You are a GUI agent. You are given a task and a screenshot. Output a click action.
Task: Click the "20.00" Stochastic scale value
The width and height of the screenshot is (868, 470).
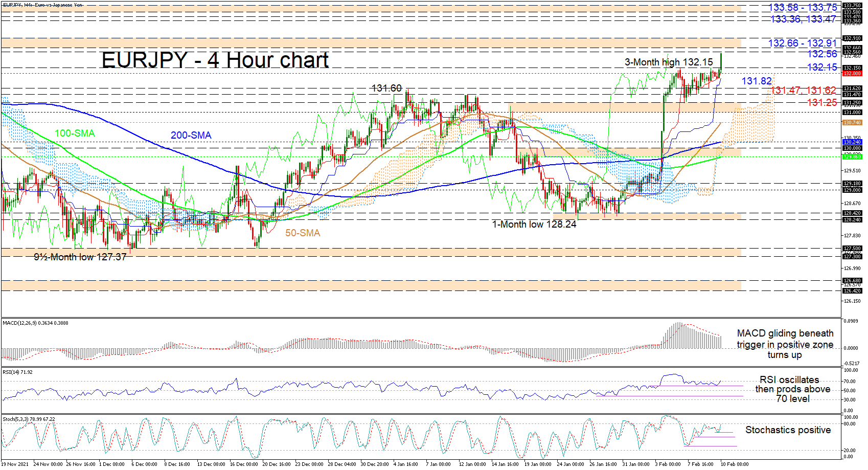pyautogui.click(x=850, y=451)
